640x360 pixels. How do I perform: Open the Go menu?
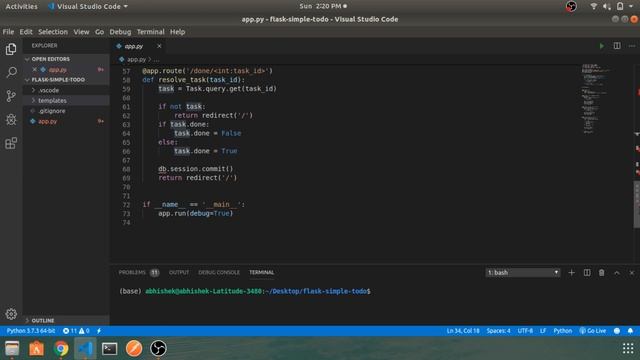click(x=100, y=32)
